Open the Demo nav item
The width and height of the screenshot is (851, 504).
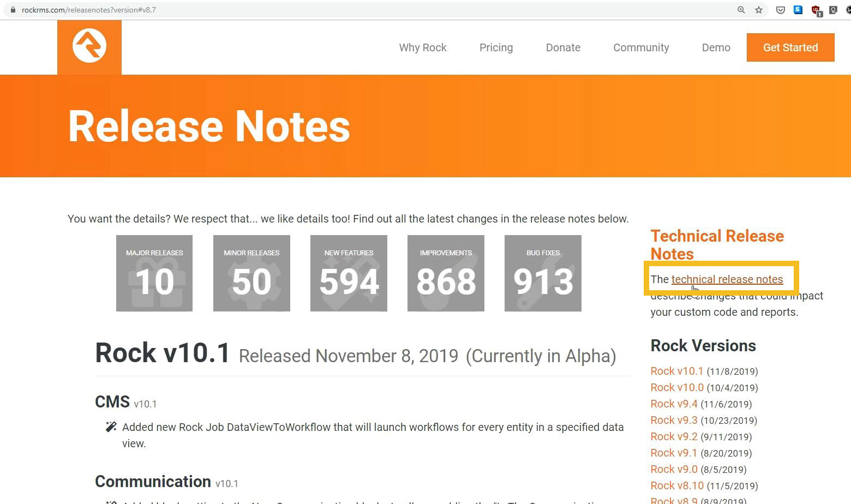point(716,47)
